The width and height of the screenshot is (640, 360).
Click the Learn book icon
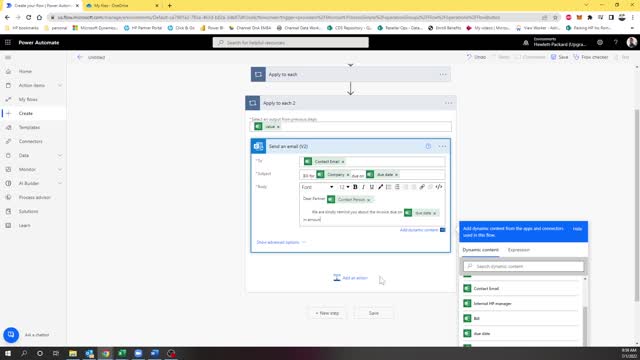tap(8, 225)
